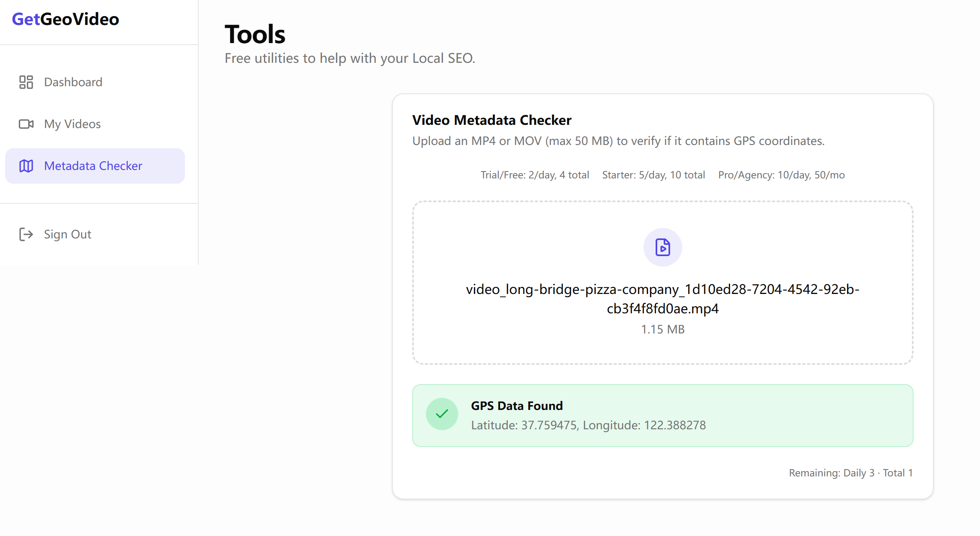
Task: Click the video file icon inside the dropzone
Action: [662, 247]
